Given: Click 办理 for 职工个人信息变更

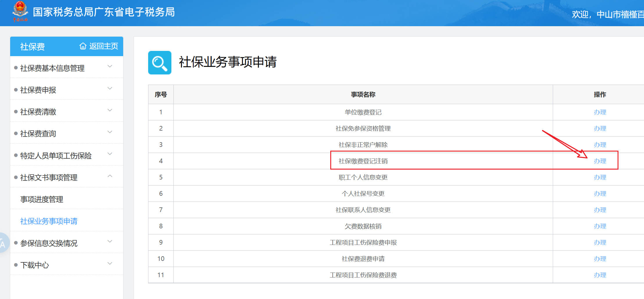Looking at the screenshot, I should pos(600,177).
